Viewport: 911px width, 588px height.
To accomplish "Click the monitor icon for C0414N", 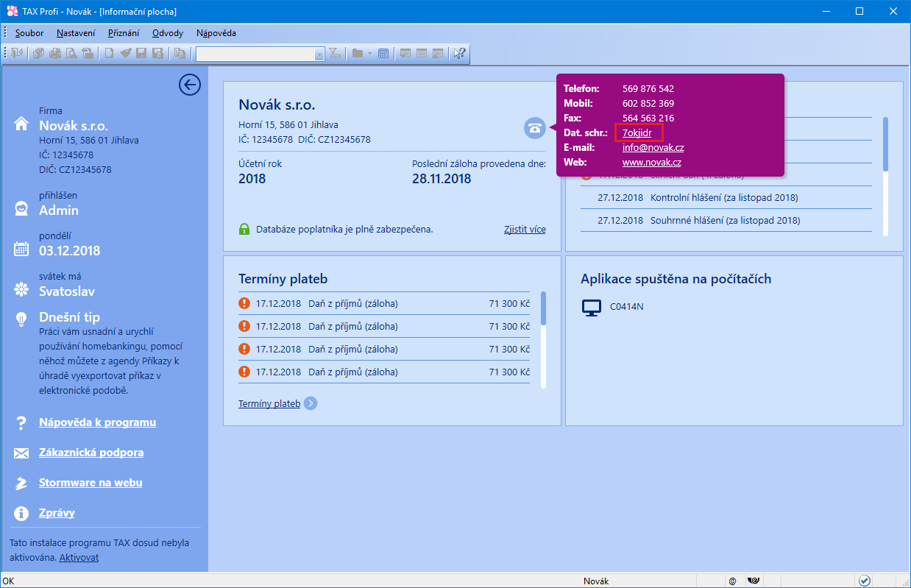I will [592, 308].
